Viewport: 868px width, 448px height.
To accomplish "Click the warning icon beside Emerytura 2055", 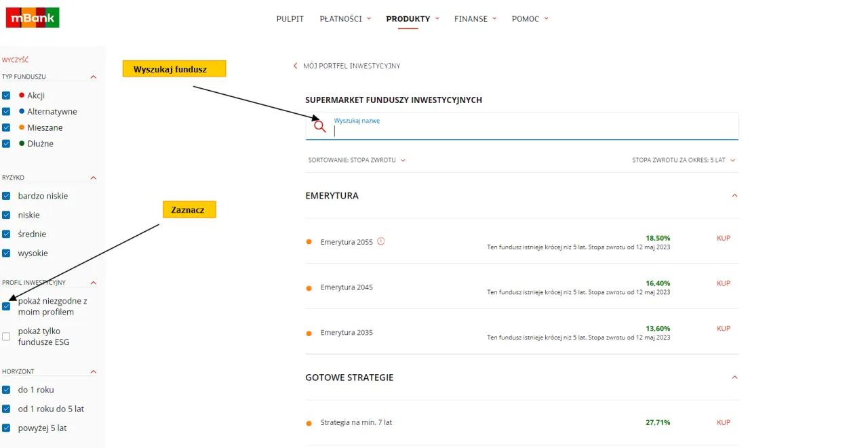I will 381,241.
